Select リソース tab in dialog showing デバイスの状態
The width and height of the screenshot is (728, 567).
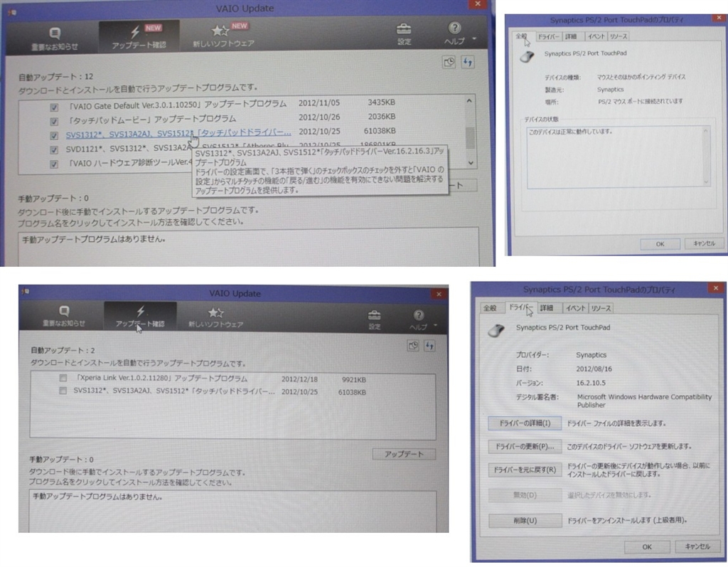[x=618, y=36]
